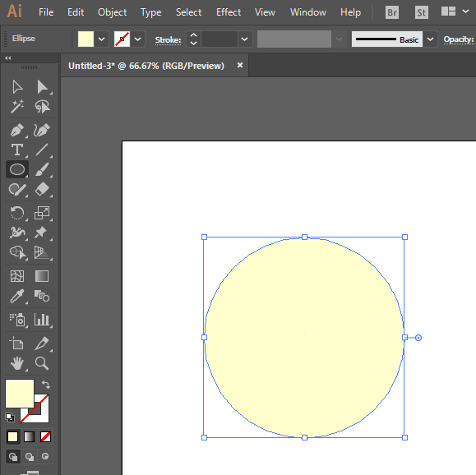Open the Basic brush definition dropdown
The width and height of the screenshot is (476, 475).
click(430, 39)
